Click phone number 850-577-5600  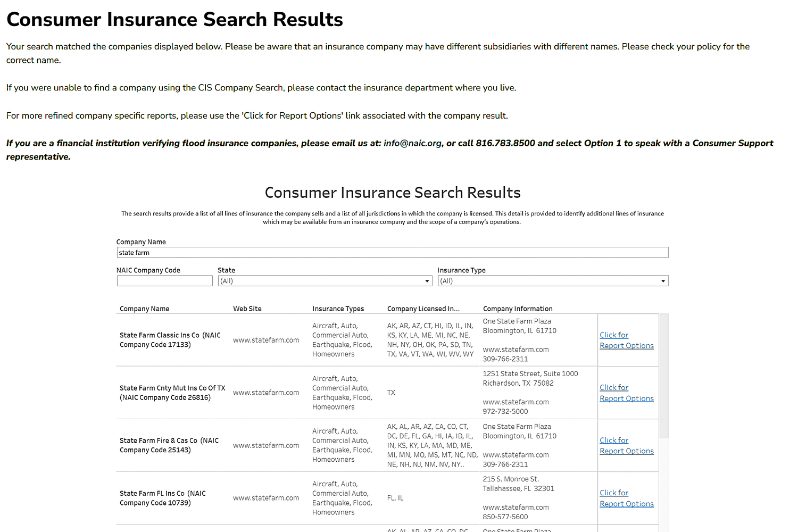[505, 517]
